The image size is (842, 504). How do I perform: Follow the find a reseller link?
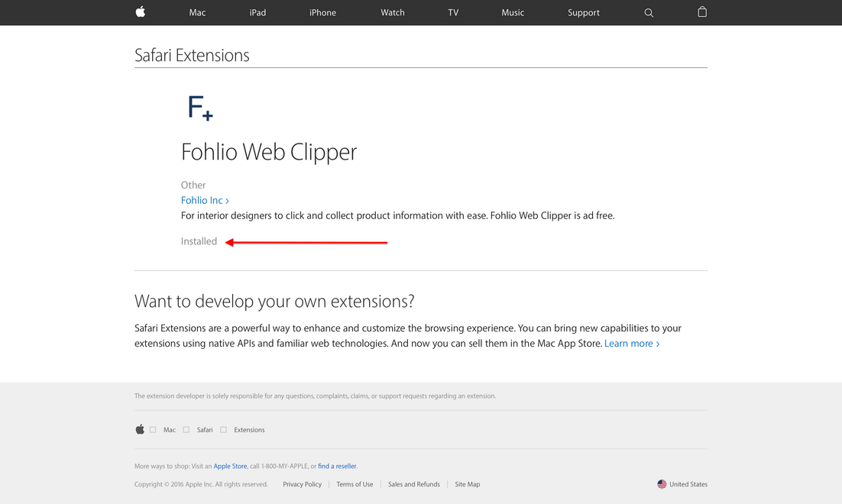pos(337,467)
